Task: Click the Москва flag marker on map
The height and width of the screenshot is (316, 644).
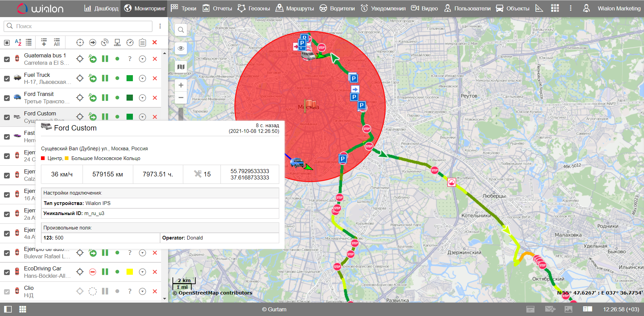Action: click(x=310, y=106)
